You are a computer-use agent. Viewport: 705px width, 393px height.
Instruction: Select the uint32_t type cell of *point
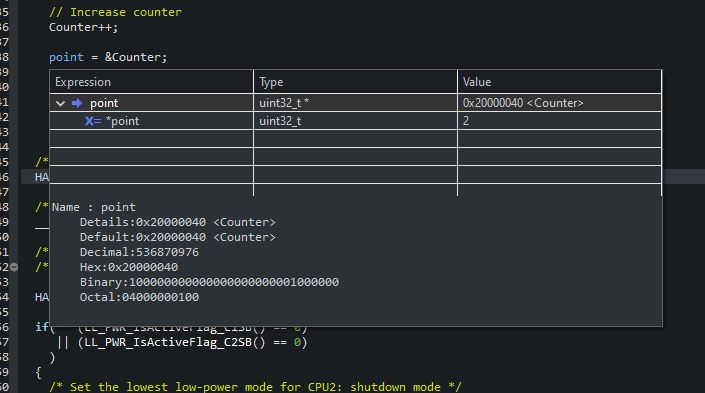click(x=355, y=121)
